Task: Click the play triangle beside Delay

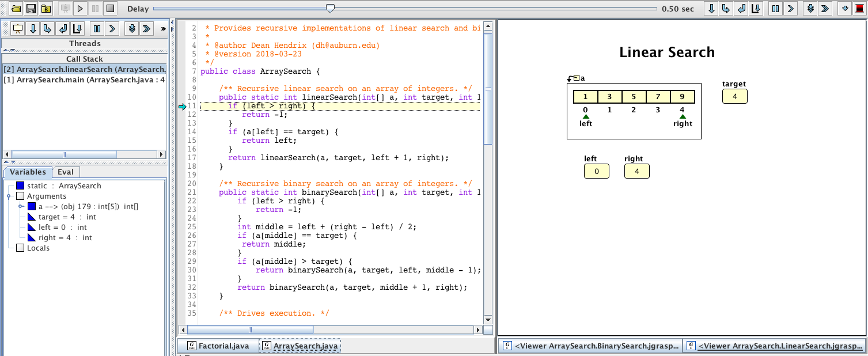Action: coord(81,9)
